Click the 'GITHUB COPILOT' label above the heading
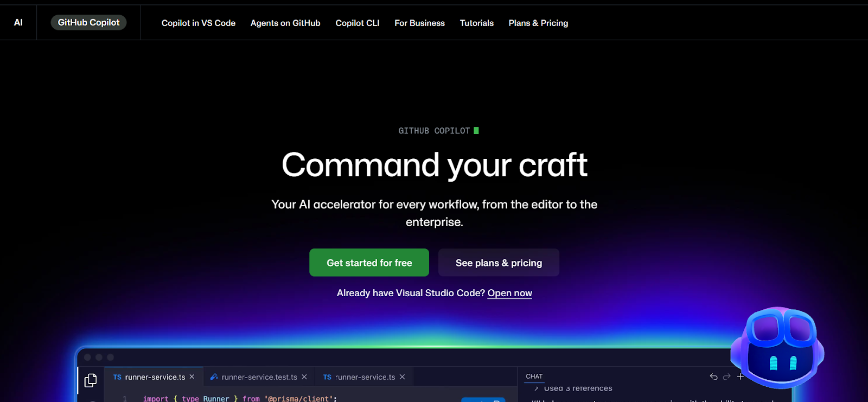 tap(434, 131)
